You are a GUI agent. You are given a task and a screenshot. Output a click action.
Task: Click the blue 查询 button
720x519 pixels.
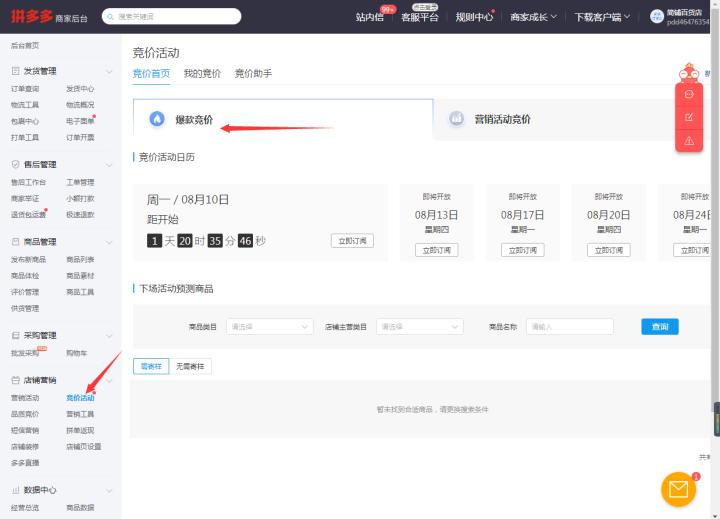coord(660,327)
